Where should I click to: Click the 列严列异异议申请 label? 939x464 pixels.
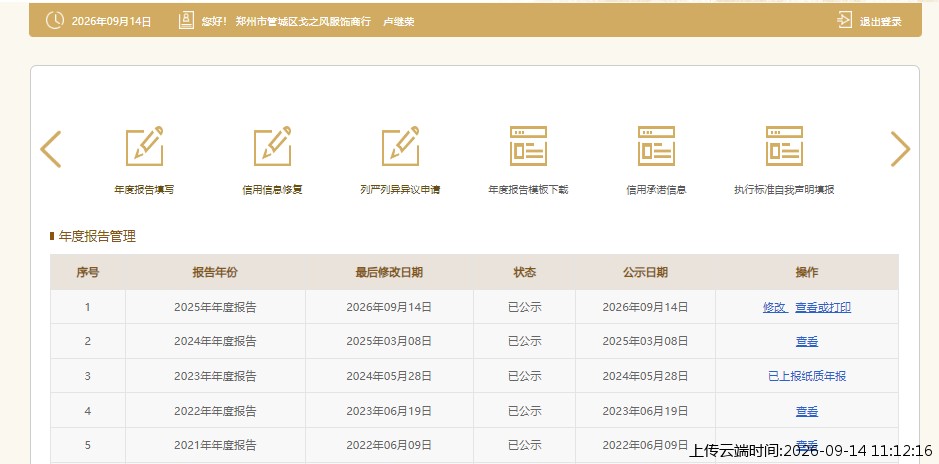(x=400, y=190)
